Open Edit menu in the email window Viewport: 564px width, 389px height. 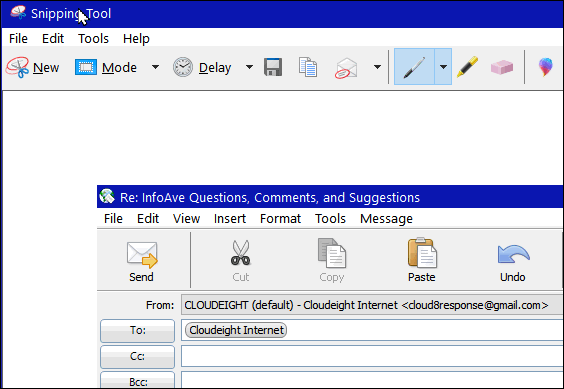[148, 218]
